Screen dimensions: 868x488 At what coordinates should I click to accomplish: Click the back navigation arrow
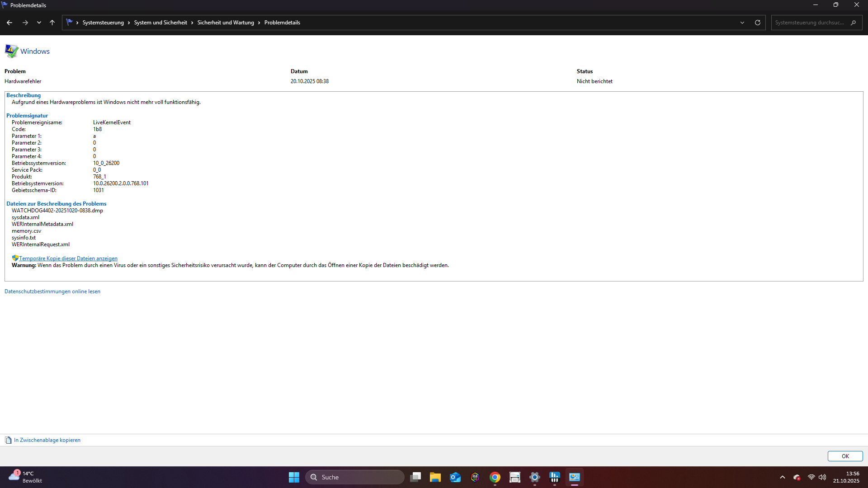[9, 23]
